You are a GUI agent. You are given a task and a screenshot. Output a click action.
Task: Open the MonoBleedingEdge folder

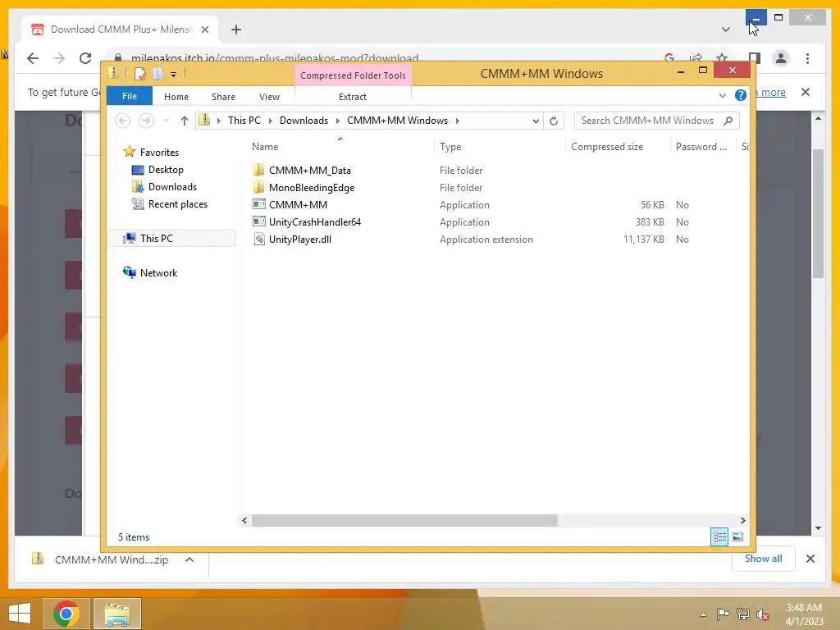(x=312, y=188)
